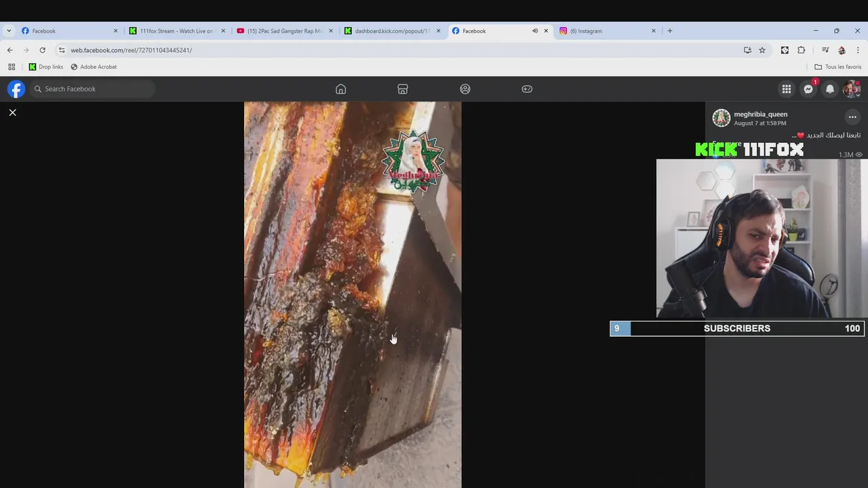Viewport: 868px width, 488px height.
Task: Close the Facebook reel viewer
Action: point(12,113)
